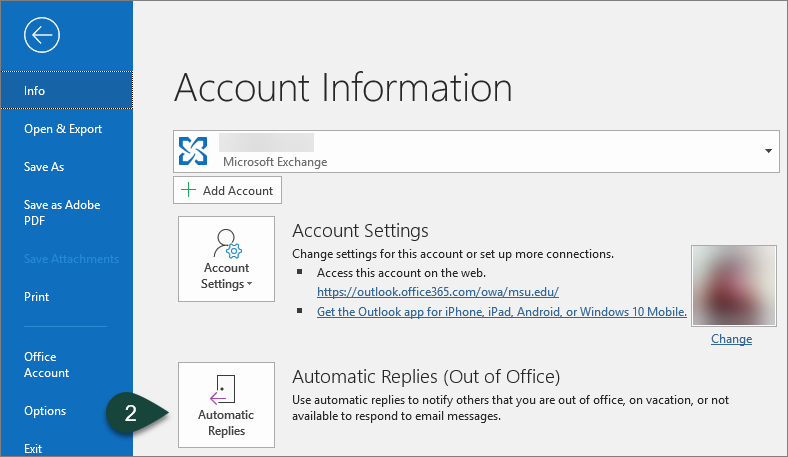Select the Info tab in sidebar
Screen dimensions: 788x457
click(x=66, y=91)
